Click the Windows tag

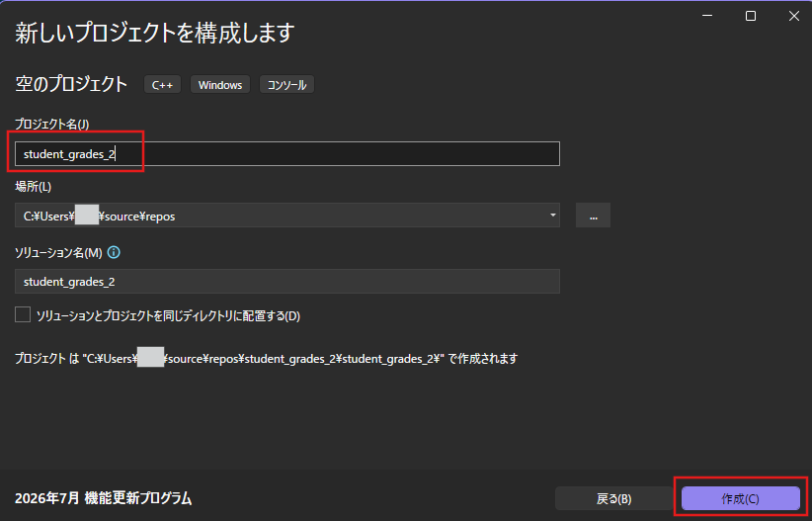[220, 84]
